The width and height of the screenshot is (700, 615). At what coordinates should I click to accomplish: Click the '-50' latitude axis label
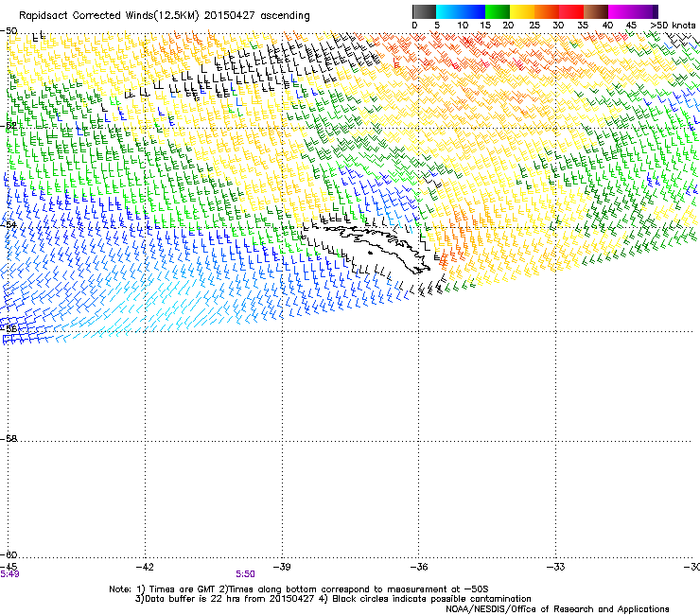pyautogui.click(x=9, y=31)
